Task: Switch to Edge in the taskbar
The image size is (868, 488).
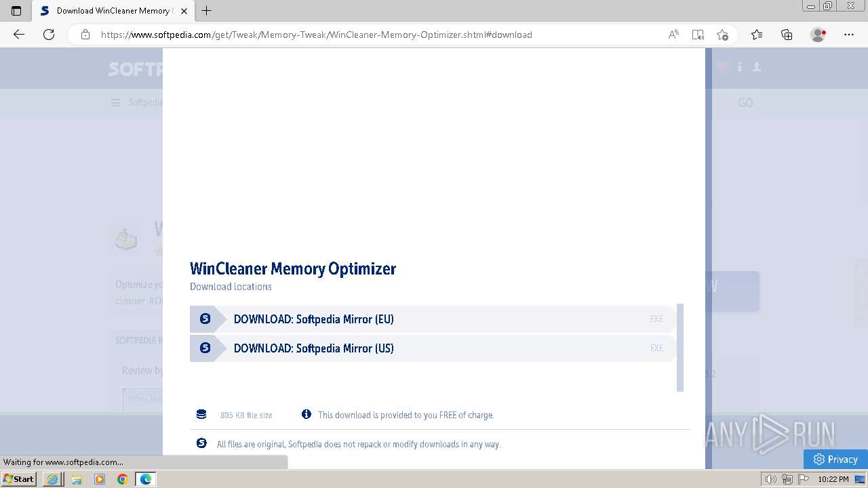Action: coord(146,479)
